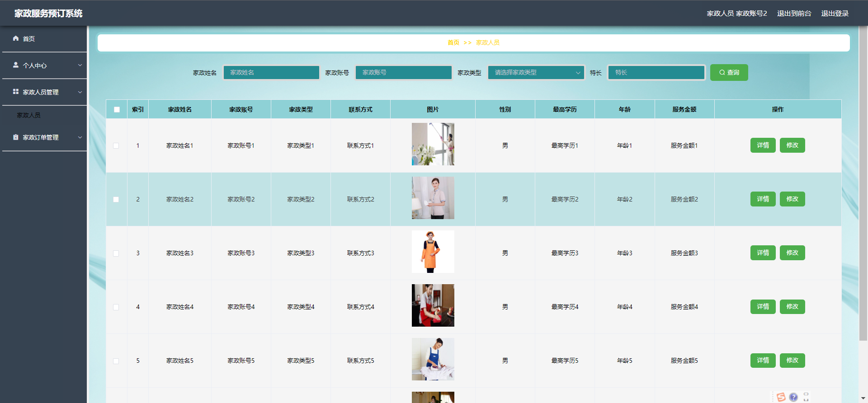Click the 家政人员 家政账号2 user label
868x403 pixels.
click(x=736, y=14)
